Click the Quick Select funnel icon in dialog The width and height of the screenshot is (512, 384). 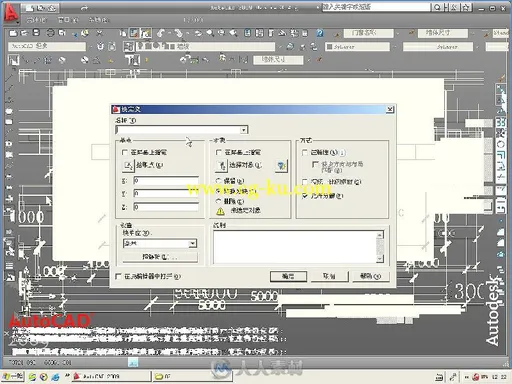[x=281, y=165]
